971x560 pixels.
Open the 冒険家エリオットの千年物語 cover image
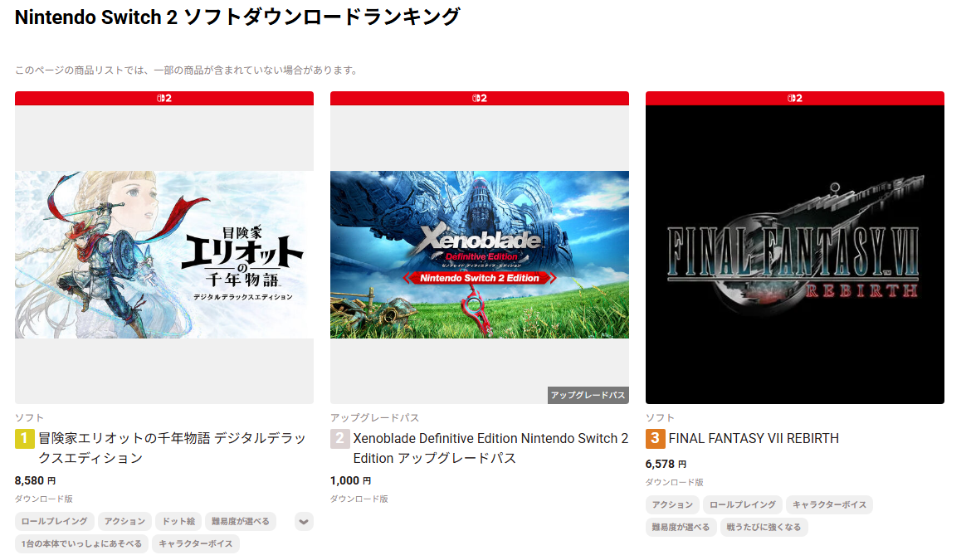coord(164,255)
